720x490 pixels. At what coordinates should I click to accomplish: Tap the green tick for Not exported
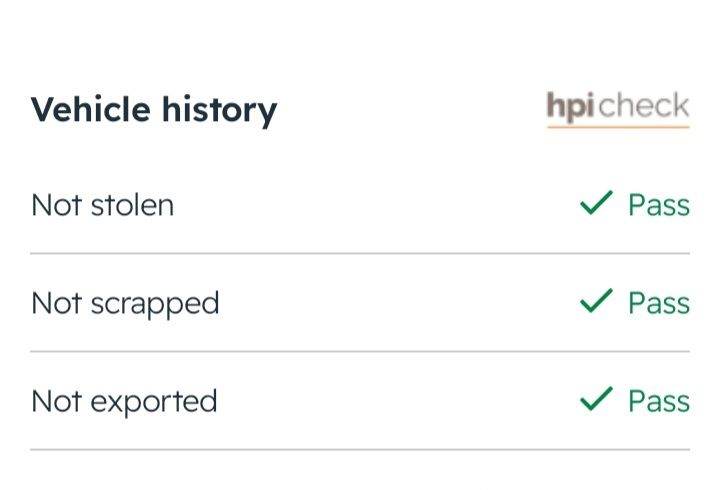[x=596, y=400]
